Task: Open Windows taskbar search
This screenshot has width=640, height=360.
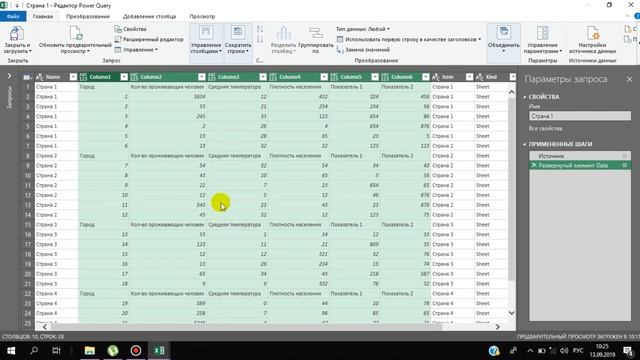Action: [x=34, y=350]
